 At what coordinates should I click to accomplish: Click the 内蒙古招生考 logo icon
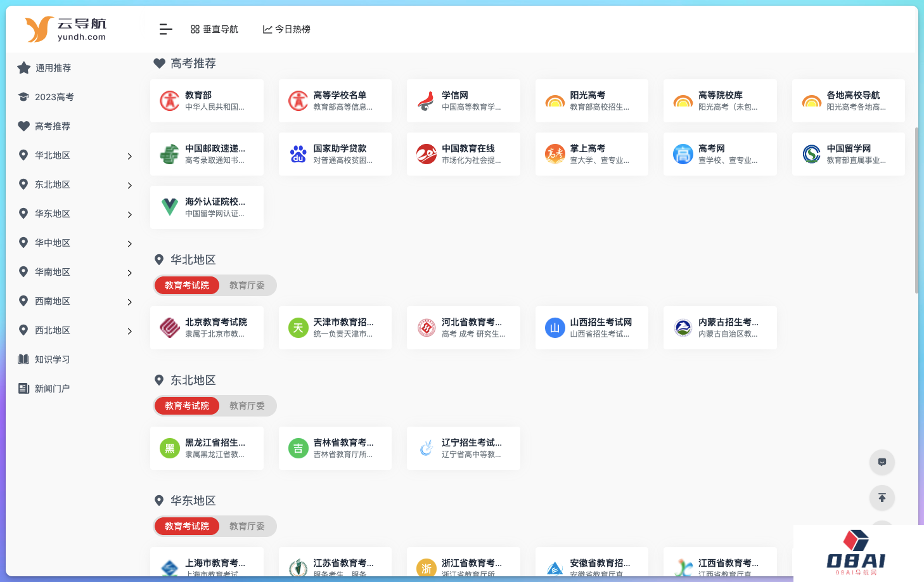(683, 328)
